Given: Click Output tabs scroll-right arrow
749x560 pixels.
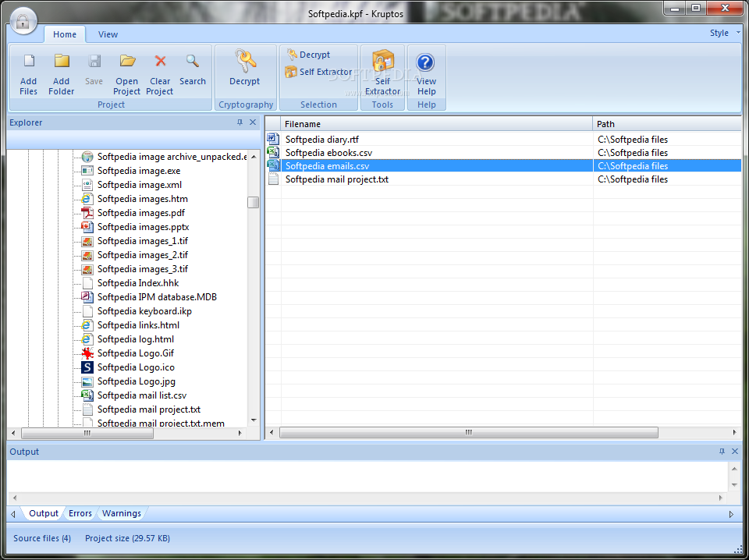Looking at the screenshot, I should (x=731, y=514).
